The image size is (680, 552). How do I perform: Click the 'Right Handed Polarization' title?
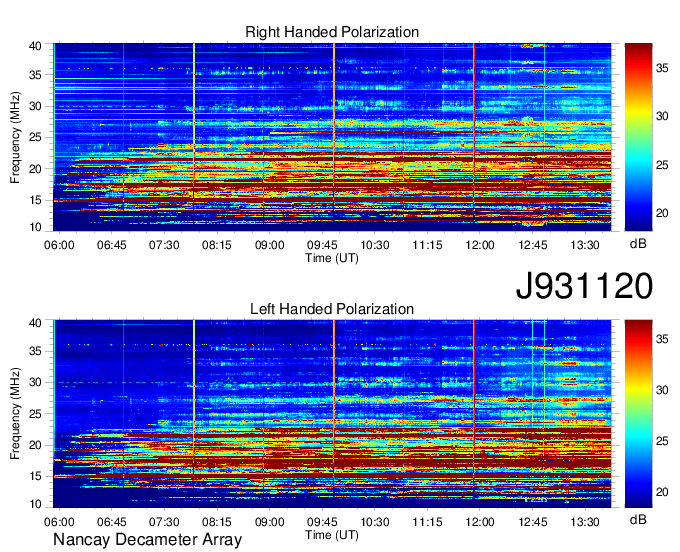(332, 32)
